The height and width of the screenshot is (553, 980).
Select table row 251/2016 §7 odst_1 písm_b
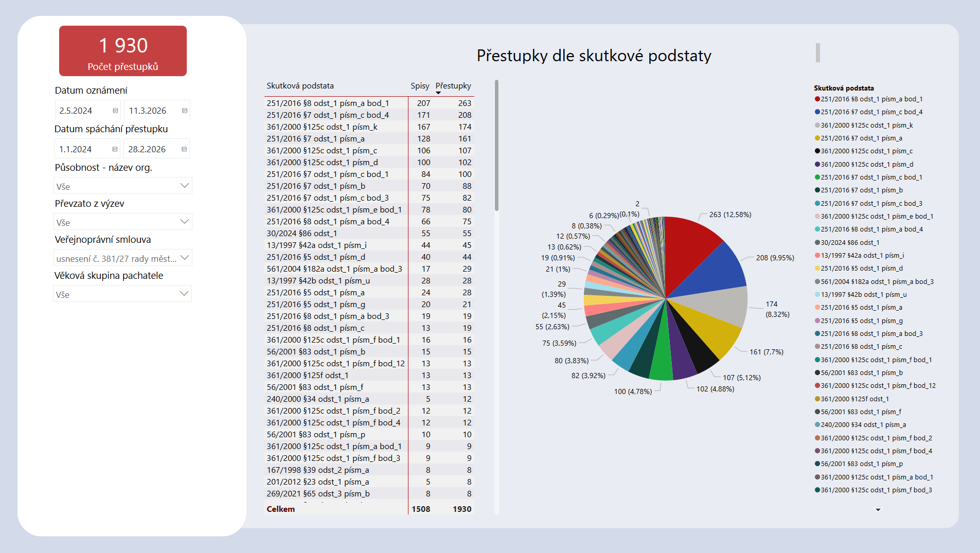click(369, 186)
